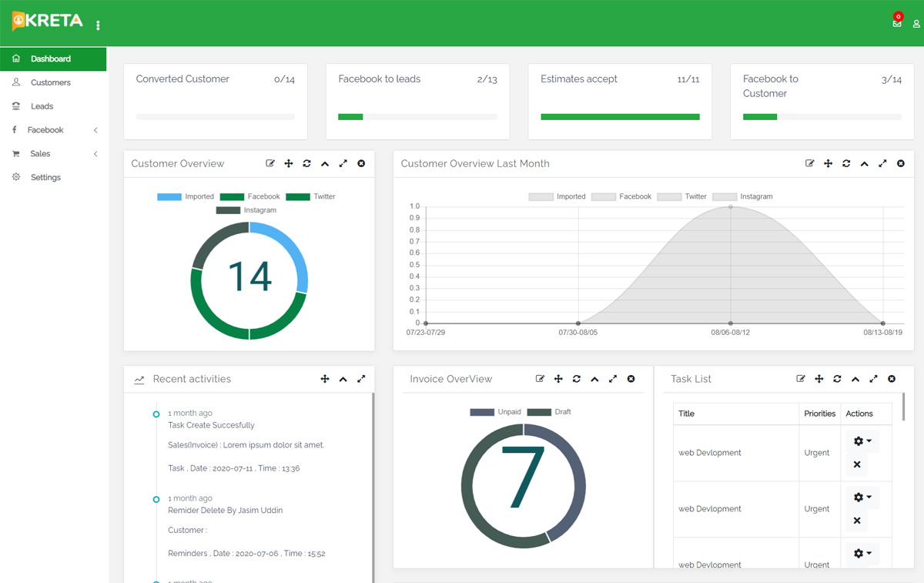Open gear dropdown for first web Devlopment task

tap(862, 441)
